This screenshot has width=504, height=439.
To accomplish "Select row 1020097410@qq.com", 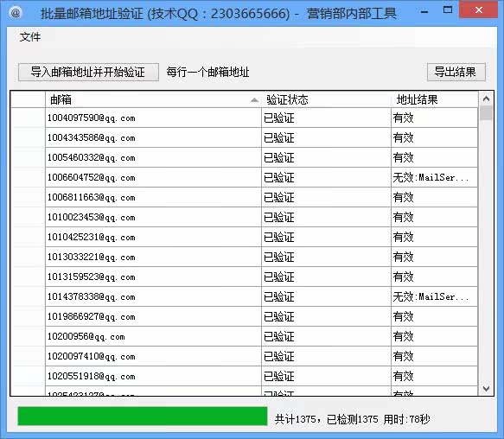I will pyautogui.click(x=245, y=357).
